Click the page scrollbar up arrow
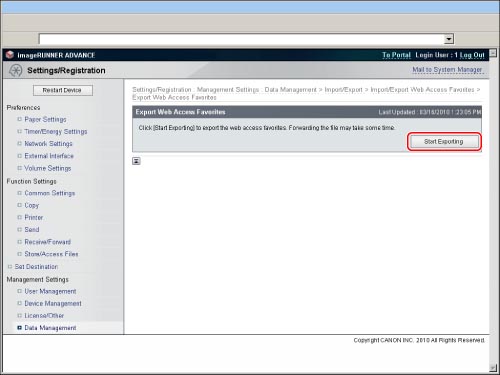Viewport: 500px width, 375px height. point(493,53)
